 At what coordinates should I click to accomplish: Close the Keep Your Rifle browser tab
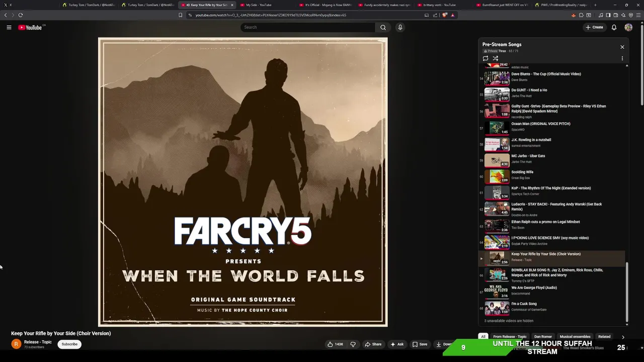pos(232,5)
